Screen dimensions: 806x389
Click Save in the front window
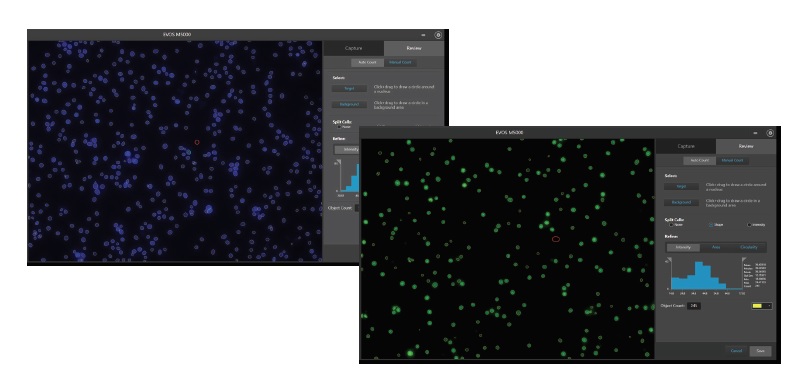761,351
